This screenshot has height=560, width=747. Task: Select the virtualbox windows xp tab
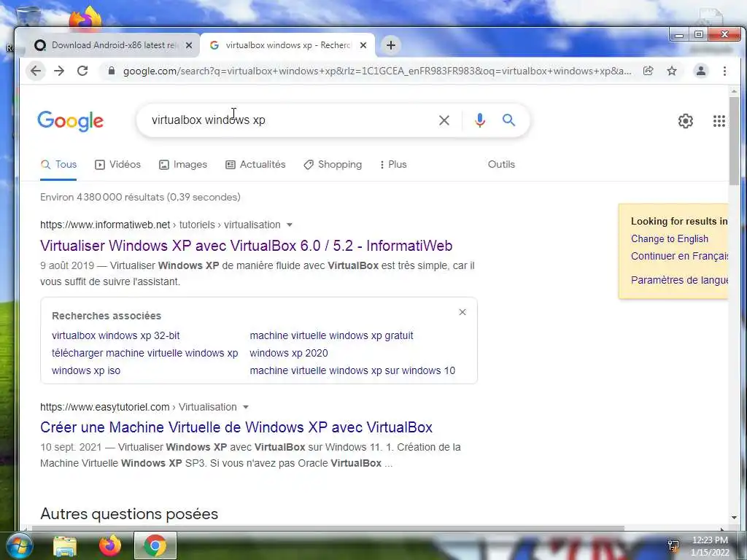pyautogui.click(x=287, y=45)
